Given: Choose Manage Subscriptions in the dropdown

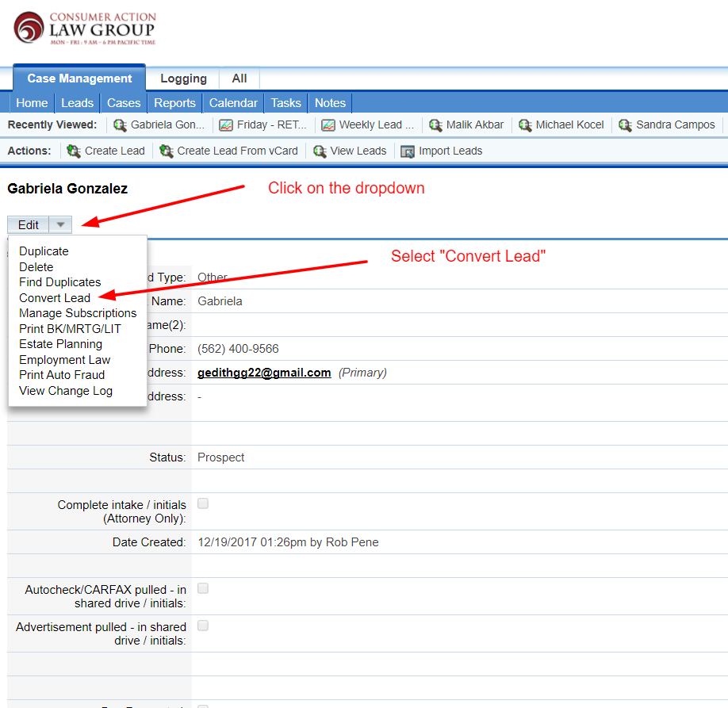Looking at the screenshot, I should coord(78,313).
